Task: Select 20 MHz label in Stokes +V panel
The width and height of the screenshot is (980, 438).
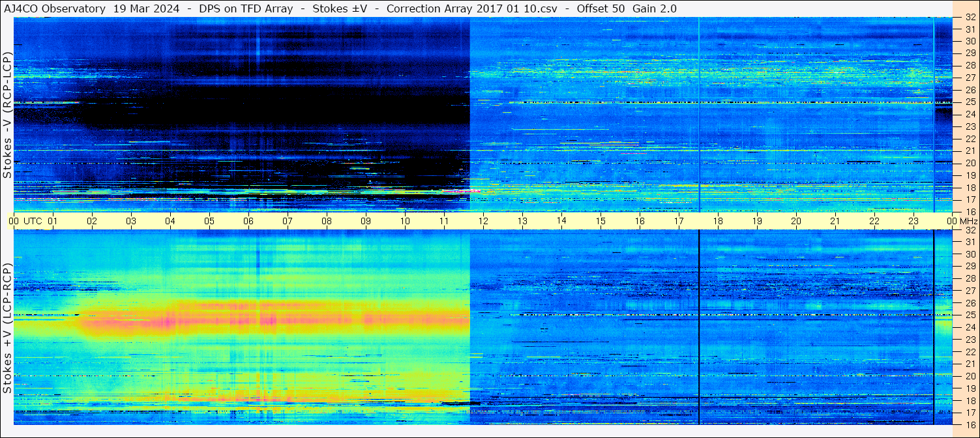Action: [x=970, y=375]
